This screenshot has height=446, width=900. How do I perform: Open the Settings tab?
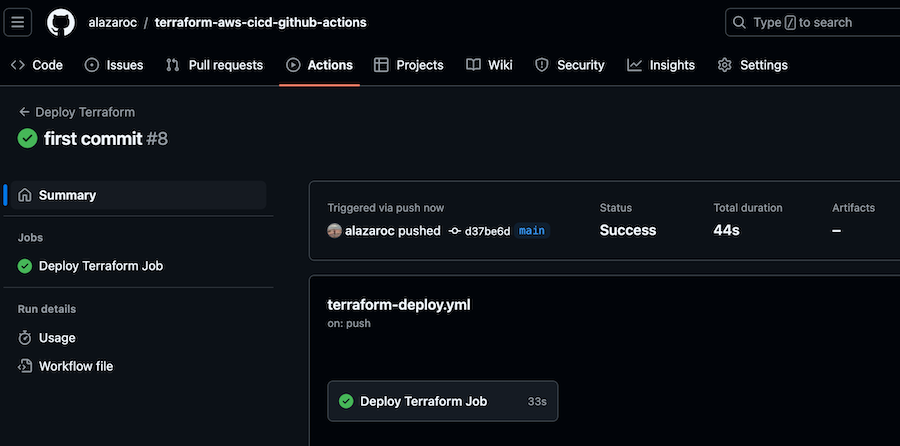752,65
